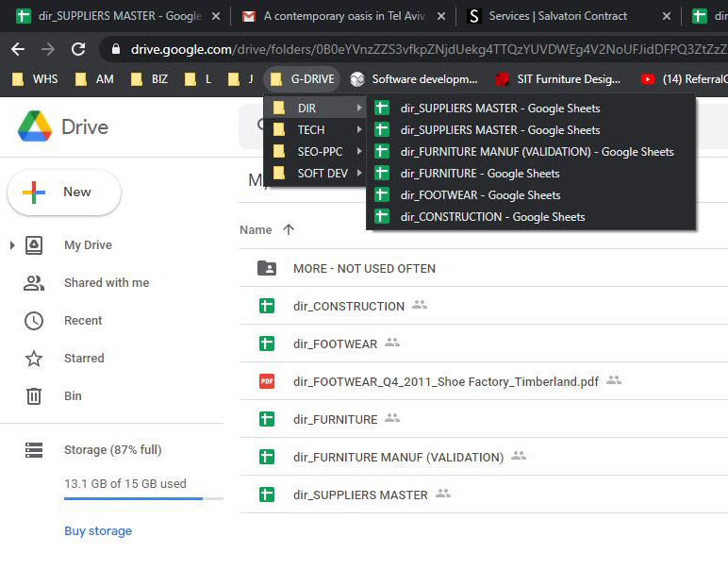
Task: Open Starred files in the sidebar
Action: click(83, 359)
